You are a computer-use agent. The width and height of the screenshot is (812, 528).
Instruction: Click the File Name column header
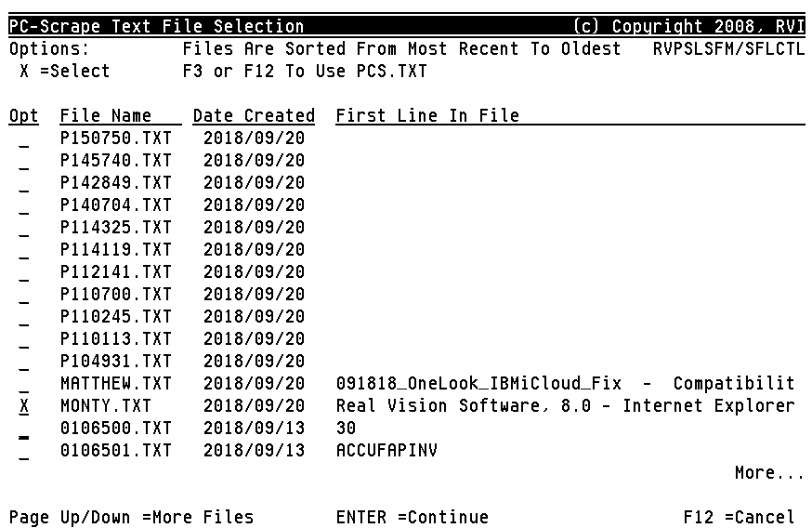coord(121,116)
